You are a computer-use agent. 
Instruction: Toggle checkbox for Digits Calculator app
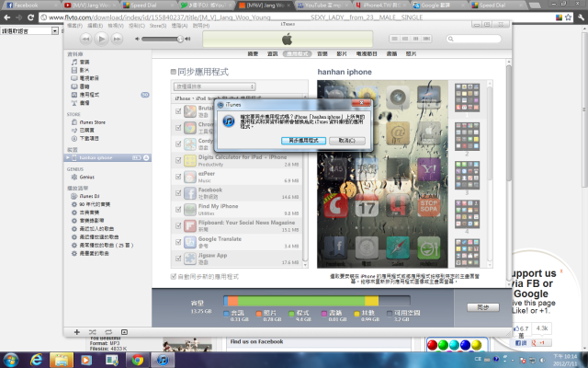point(178,160)
